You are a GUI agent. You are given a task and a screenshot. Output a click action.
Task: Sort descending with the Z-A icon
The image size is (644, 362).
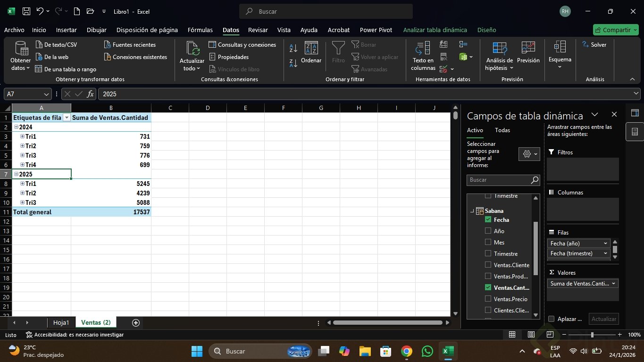point(293,63)
